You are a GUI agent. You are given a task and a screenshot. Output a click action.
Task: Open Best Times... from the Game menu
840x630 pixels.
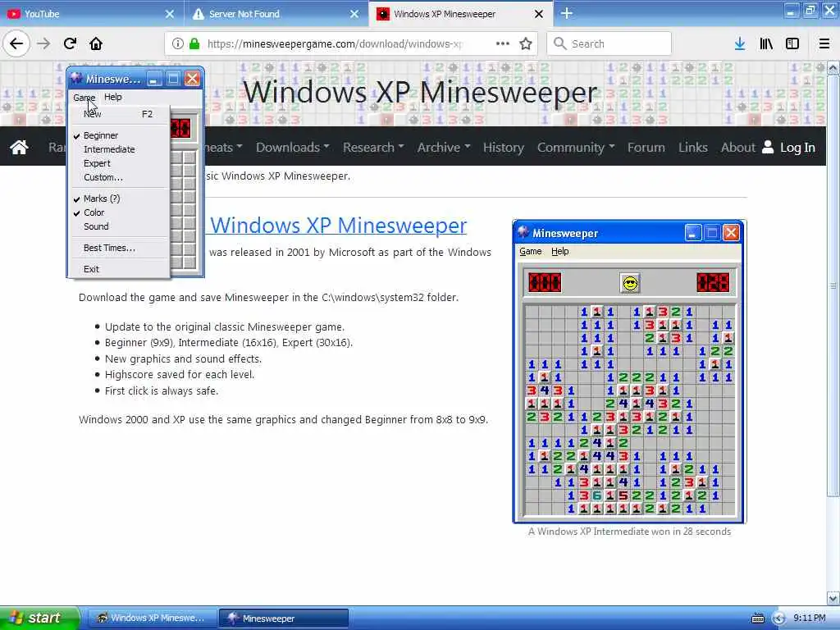(x=109, y=248)
